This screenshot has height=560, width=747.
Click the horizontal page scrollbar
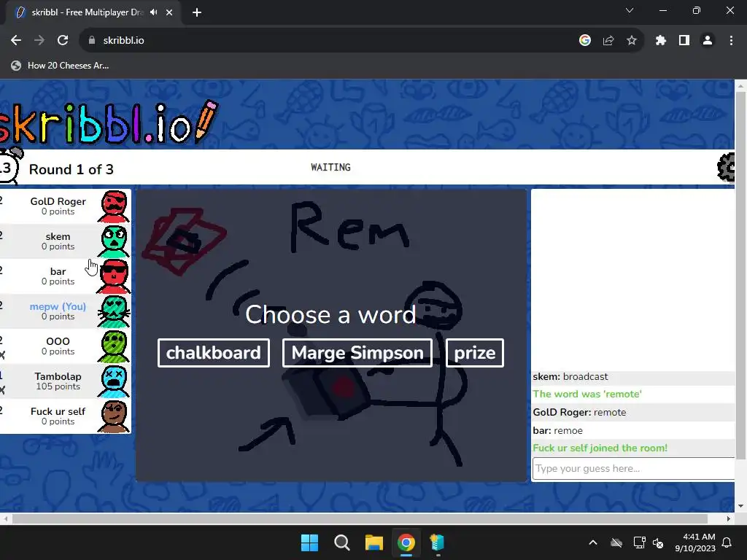pyautogui.click(x=360, y=518)
